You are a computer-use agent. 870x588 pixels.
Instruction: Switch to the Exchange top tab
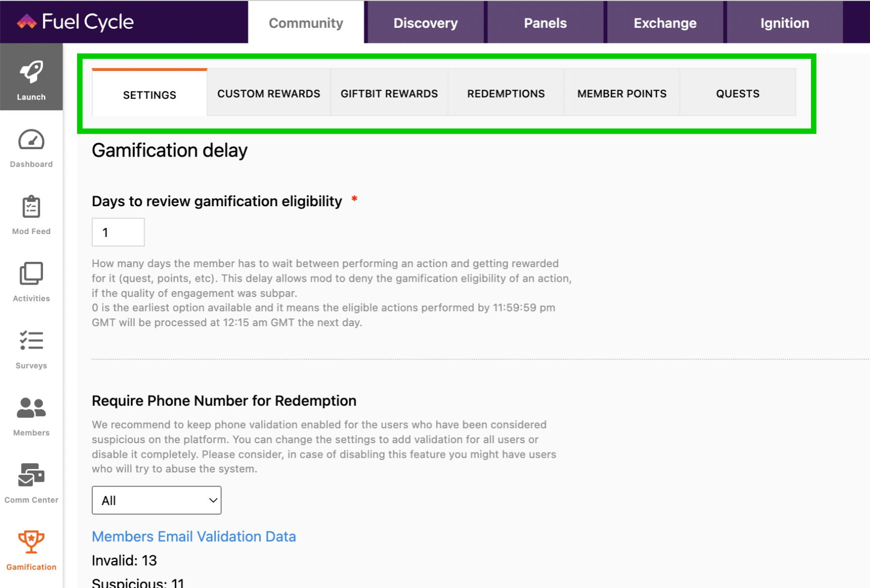(665, 22)
